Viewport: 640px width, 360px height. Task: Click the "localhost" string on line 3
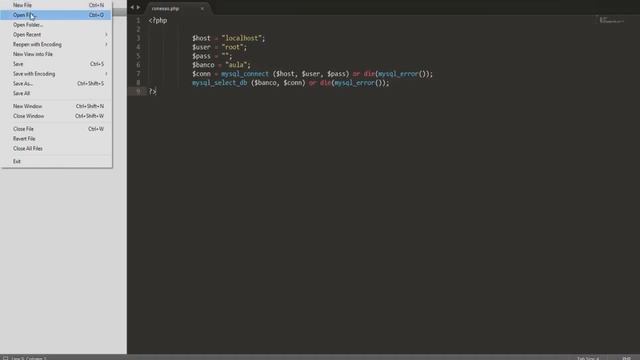click(x=242, y=38)
